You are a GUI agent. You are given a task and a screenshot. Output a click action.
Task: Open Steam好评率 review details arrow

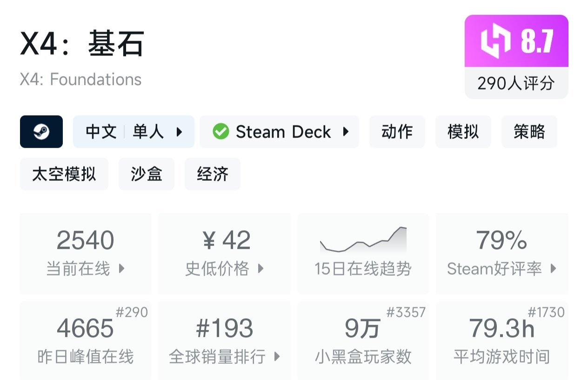553,269
